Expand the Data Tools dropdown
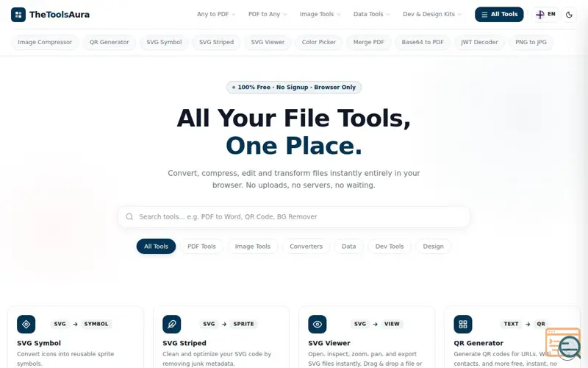The width and height of the screenshot is (588, 368). tap(371, 14)
